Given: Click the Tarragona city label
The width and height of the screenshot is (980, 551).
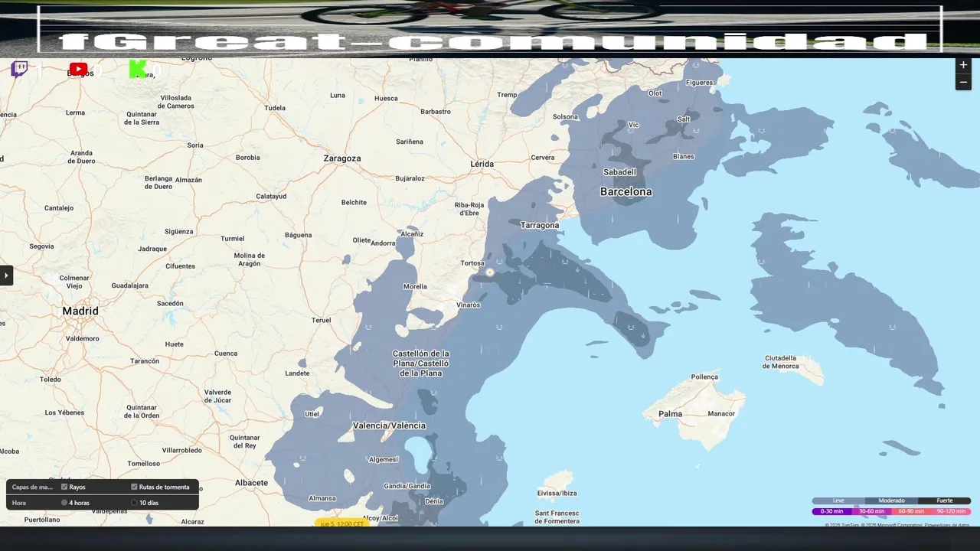Looking at the screenshot, I should [x=540, y=226].
